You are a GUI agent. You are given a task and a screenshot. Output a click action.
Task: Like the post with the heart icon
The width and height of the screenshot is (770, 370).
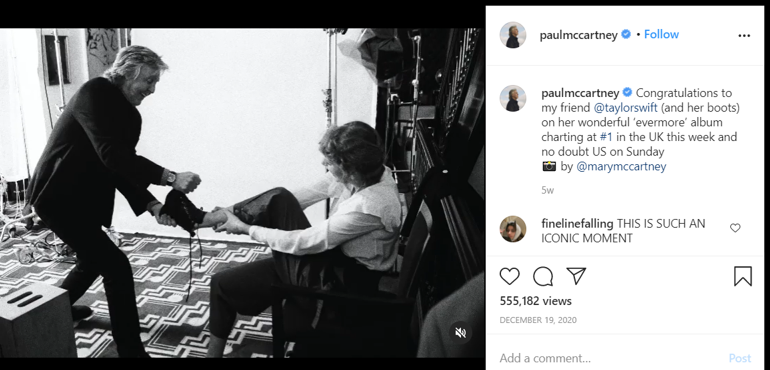pos(509,277)
